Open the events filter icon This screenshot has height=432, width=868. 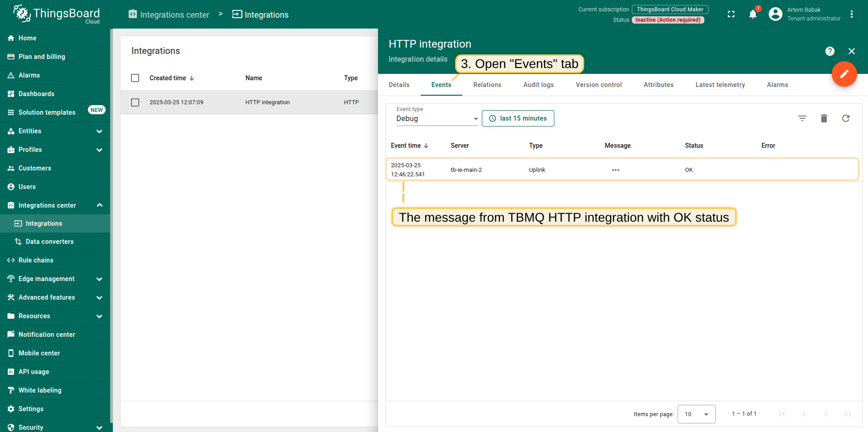(802, 118)
